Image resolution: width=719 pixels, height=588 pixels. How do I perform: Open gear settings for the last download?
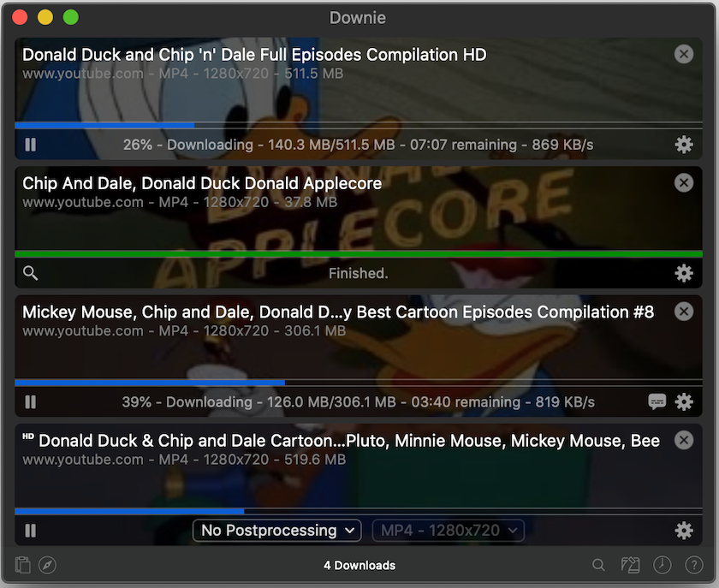684,531
